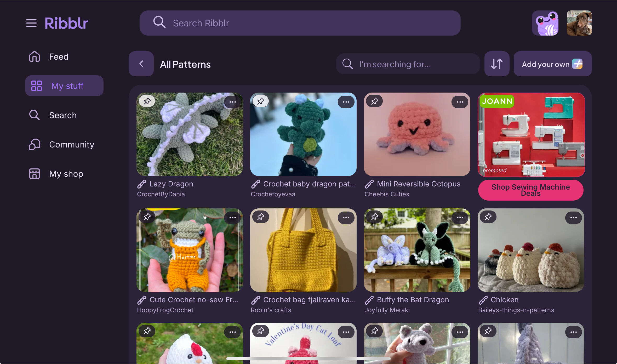Open the hamburger menu

tap(31, 23)
